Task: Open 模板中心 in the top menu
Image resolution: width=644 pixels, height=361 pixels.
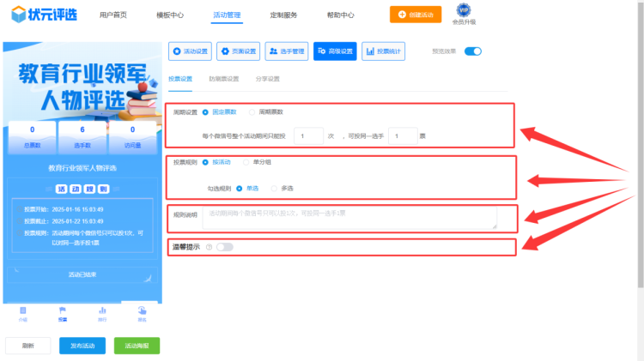Action: (170, 15)
